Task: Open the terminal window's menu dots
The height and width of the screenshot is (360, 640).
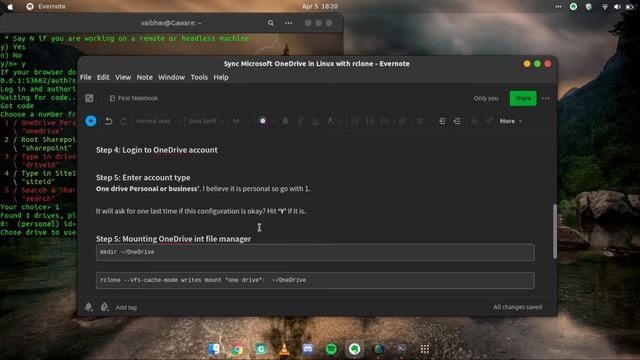Action: click(289, 23)
